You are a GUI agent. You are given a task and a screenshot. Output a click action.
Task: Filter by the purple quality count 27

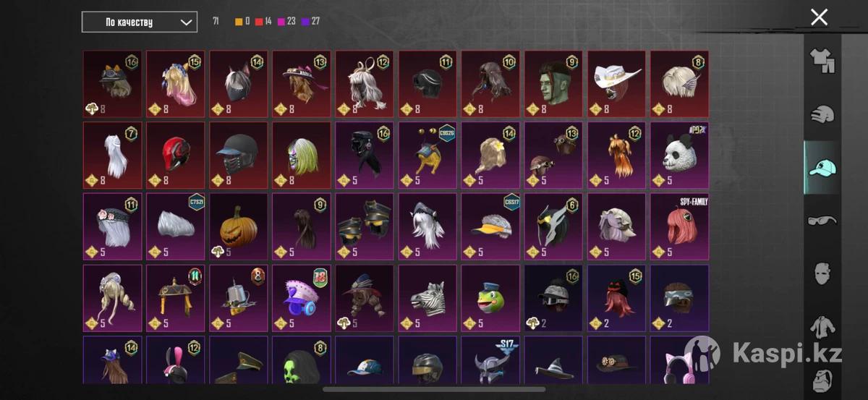point(310,22)
